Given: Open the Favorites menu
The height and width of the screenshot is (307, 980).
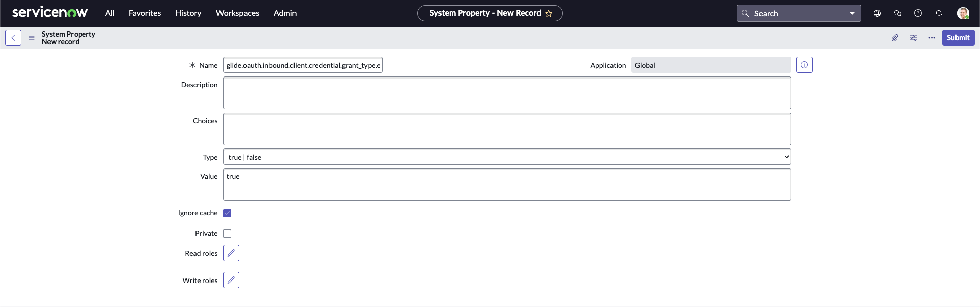Looking at the screenshot, I should pyautogui.click(x=145, y=13).
